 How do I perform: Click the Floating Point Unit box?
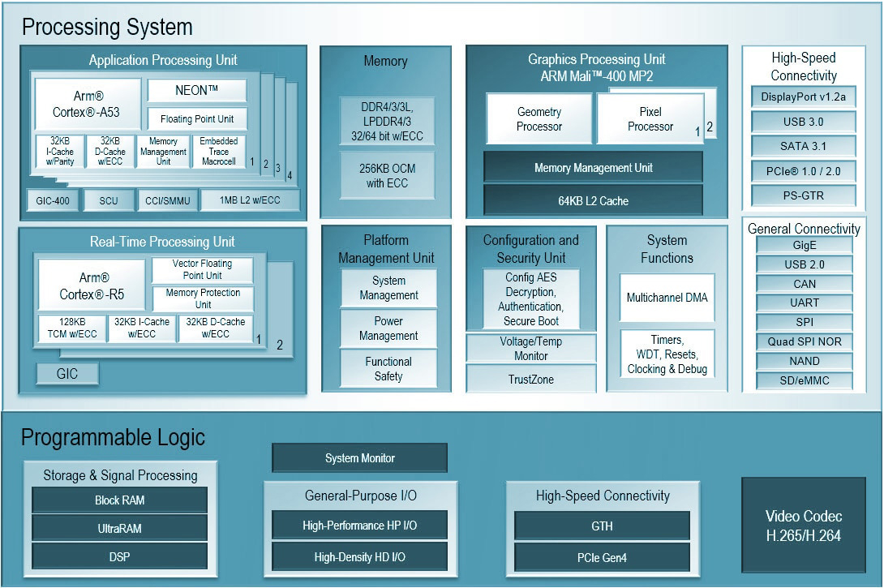point(197,118)
